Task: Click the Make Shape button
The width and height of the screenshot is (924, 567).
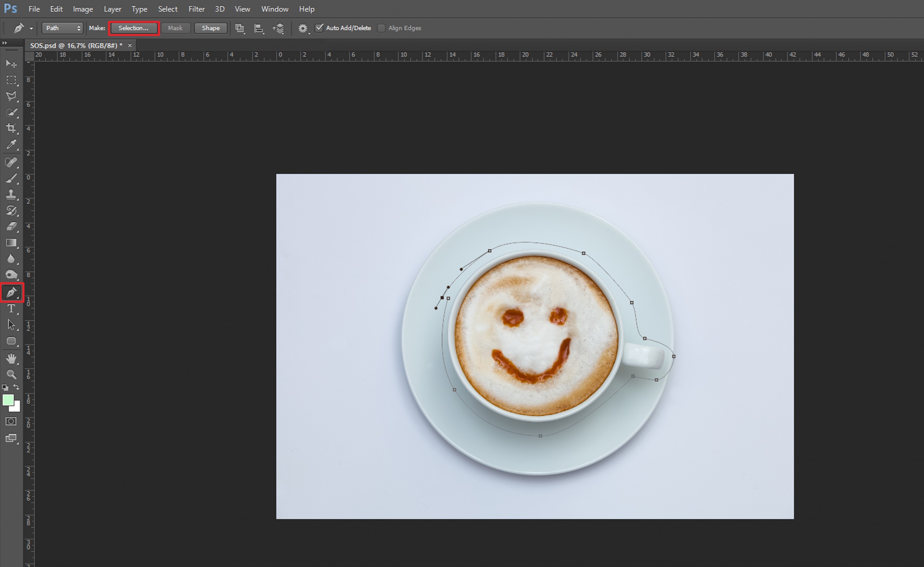Action: 210,28
